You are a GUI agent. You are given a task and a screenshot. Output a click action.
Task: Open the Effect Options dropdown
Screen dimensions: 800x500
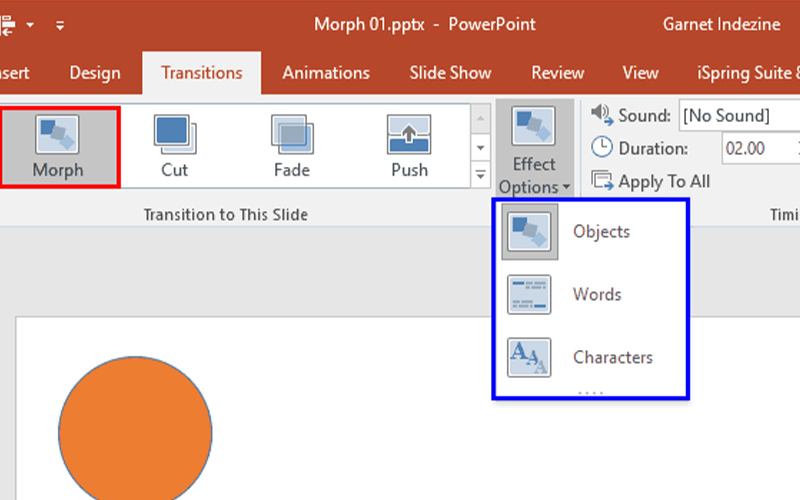(534, 149)
